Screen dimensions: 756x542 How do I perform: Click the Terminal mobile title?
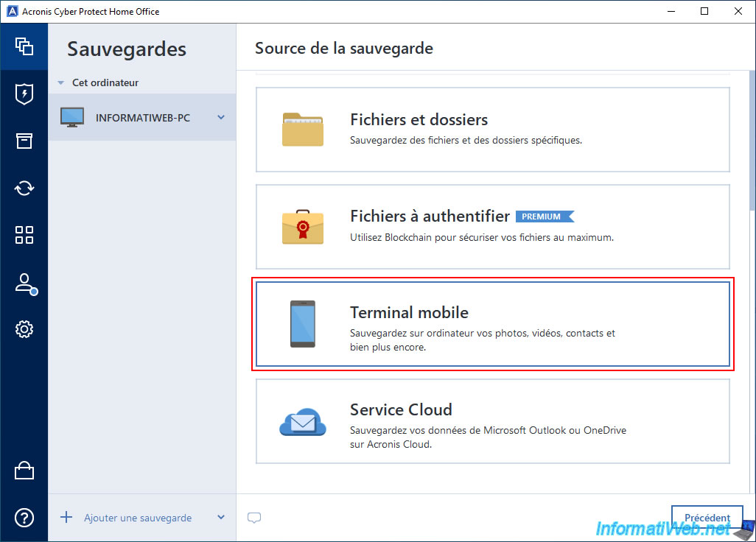409,313
